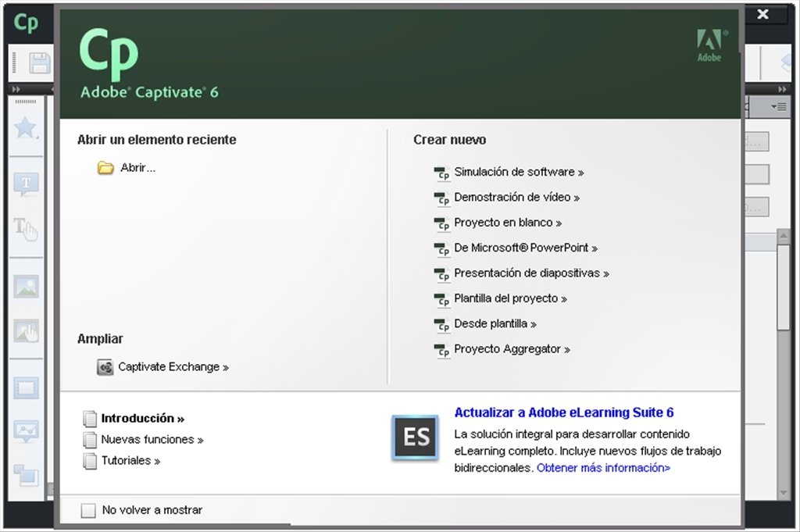Select the highlight box tool
This screenshot has height=532, width=800.
point(26,388)
